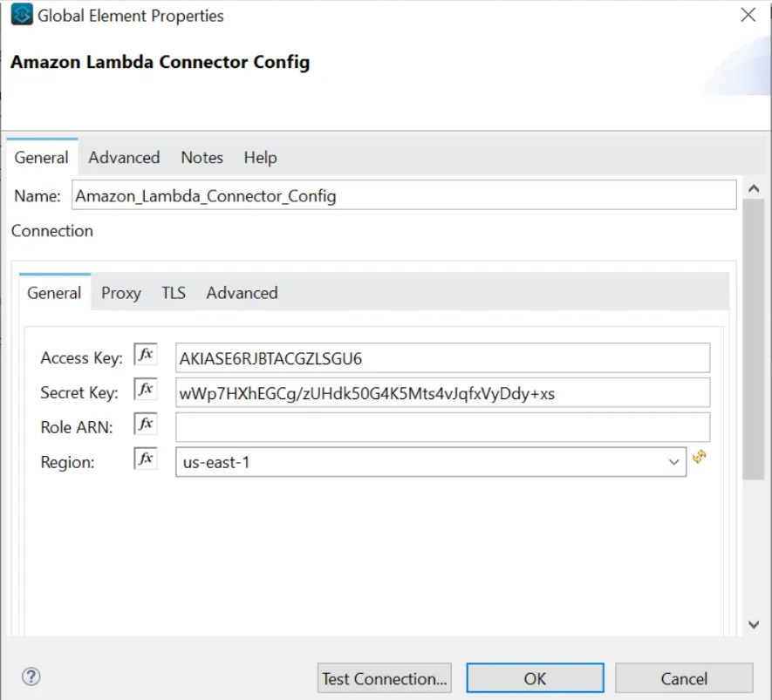Screen dimensions: 772x700
Task: Click the scrollbar down arrow
Action: click(754, 624)
